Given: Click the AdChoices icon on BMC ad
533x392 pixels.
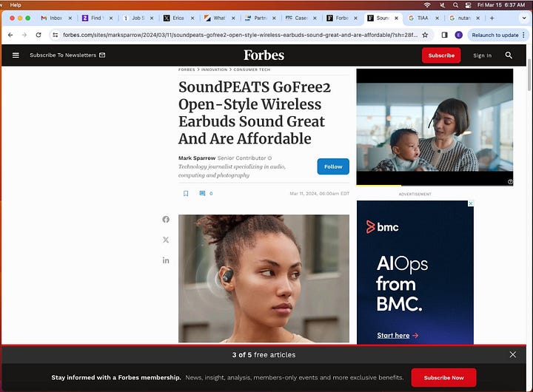Looking at the screenshot, I should (x=471, y=203).
